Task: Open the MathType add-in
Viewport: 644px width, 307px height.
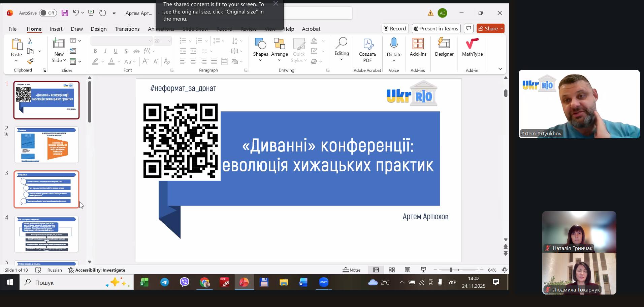Action: 472,47
